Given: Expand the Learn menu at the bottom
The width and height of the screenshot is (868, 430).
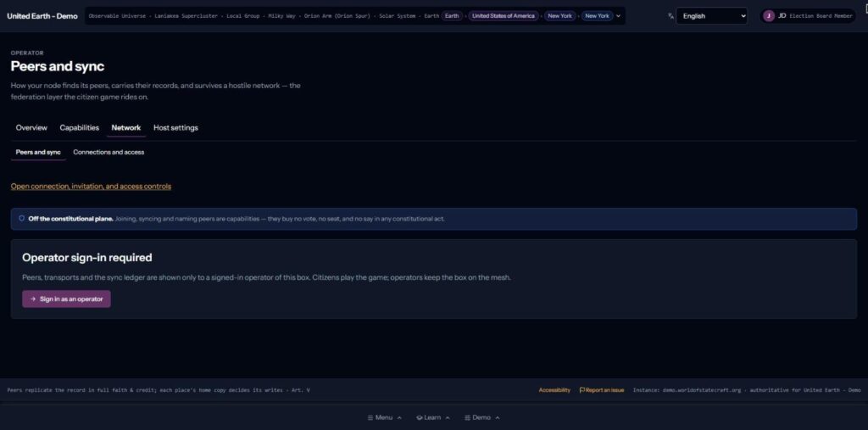Looking at the screenshot, I should [x=433, y=418].
